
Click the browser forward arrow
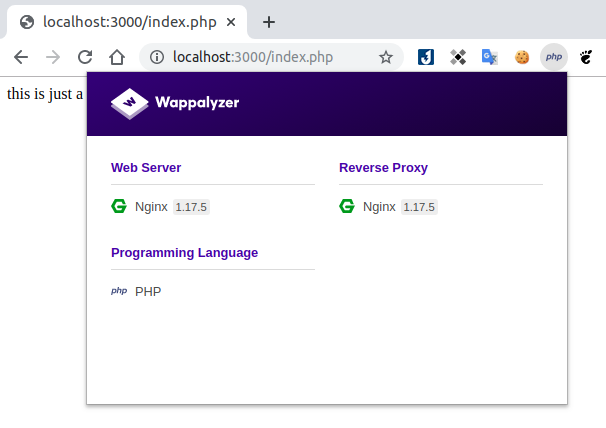tap(53, 57)
